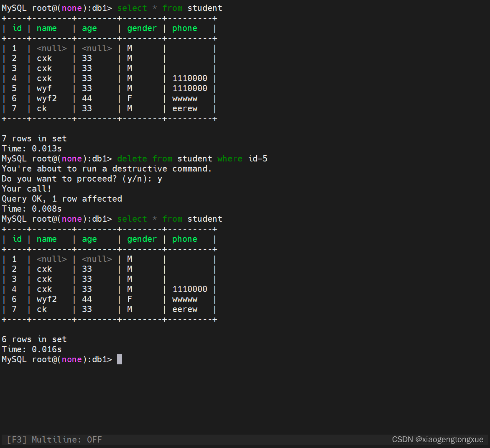
Task: Place cursor at the blinking block on the last prompt
Action: click(120, 359)
